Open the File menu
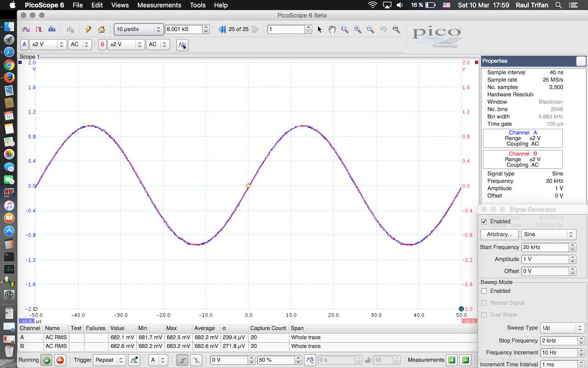Screen dimensions: 588x368 78,5
